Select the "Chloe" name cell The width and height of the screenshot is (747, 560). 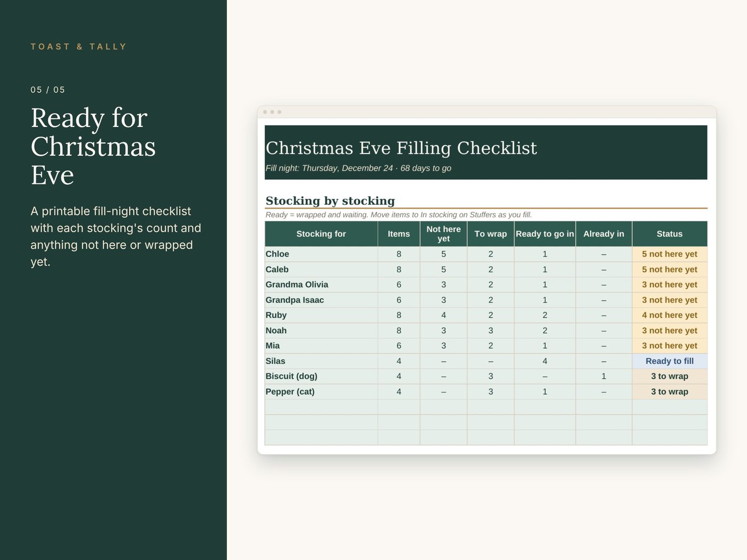pyautogui.click(x=321, y=254)
